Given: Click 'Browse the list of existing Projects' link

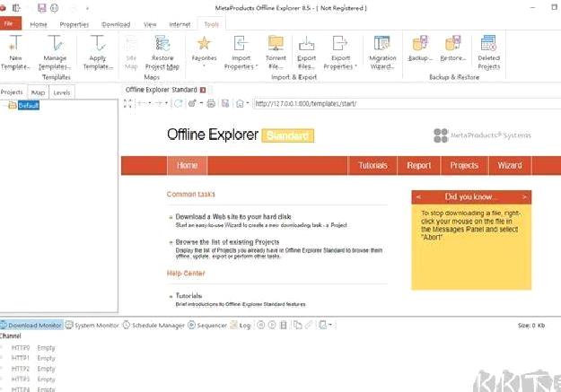Looking at the screenshot, I should point(227,242).
